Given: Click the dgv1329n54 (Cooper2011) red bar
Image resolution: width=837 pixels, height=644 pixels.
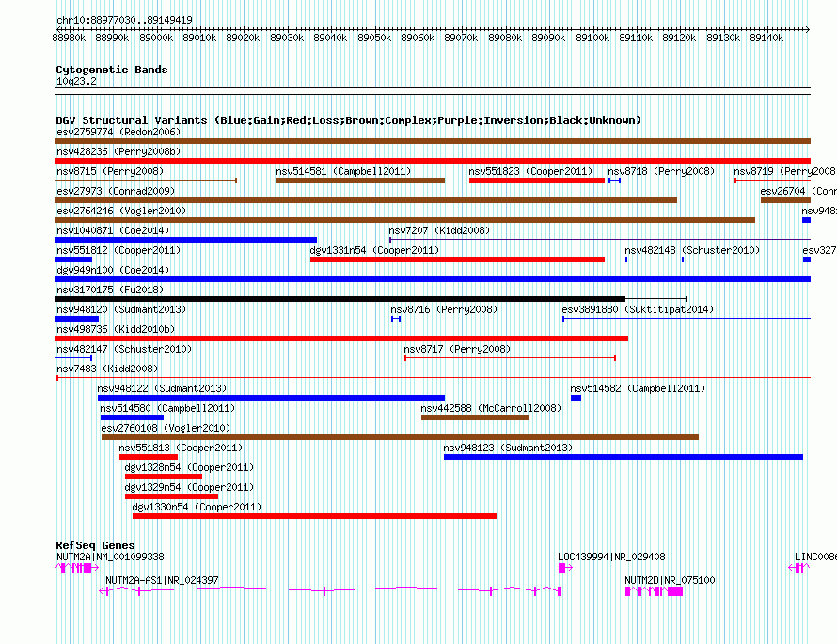Looking at the screenshot, I should tap(171, 496).
